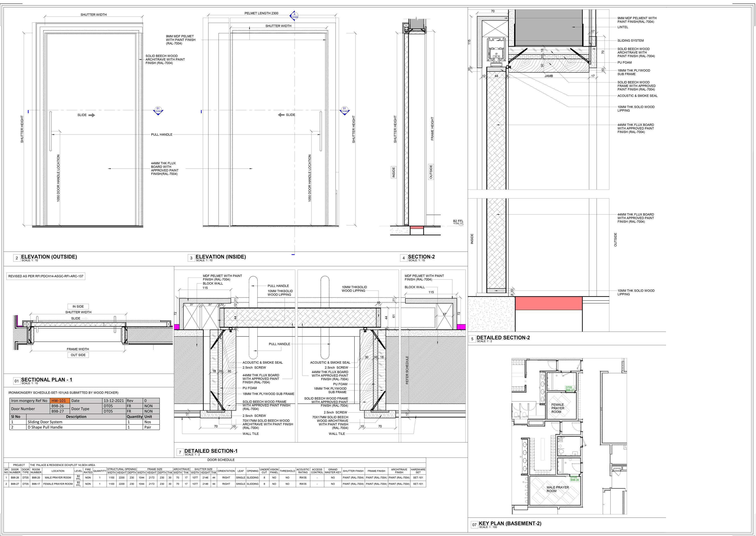Click red threshold block in Detailed Section-2
Viewport: 756px width, 536px height.
[549, 303]
